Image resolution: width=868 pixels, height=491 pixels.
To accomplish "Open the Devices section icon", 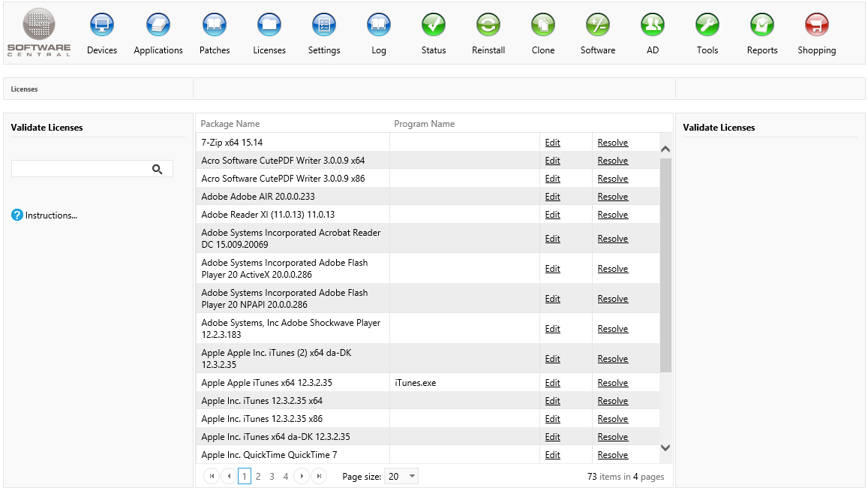I will point(102,26).
